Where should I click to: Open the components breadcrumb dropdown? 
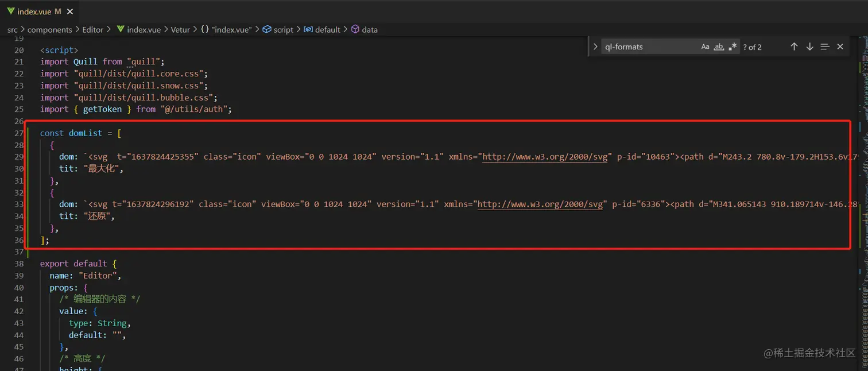(x=49, y=29)
